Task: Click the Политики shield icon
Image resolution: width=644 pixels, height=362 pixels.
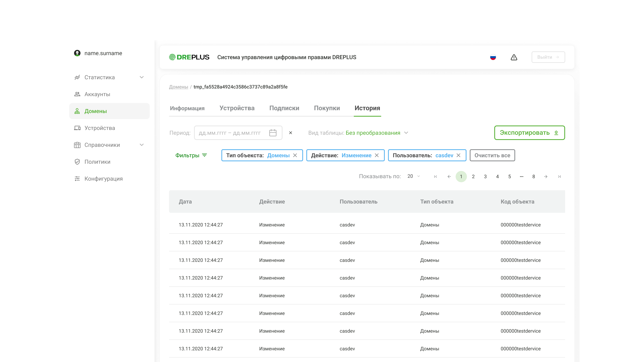Action: (x=77, y=162)
